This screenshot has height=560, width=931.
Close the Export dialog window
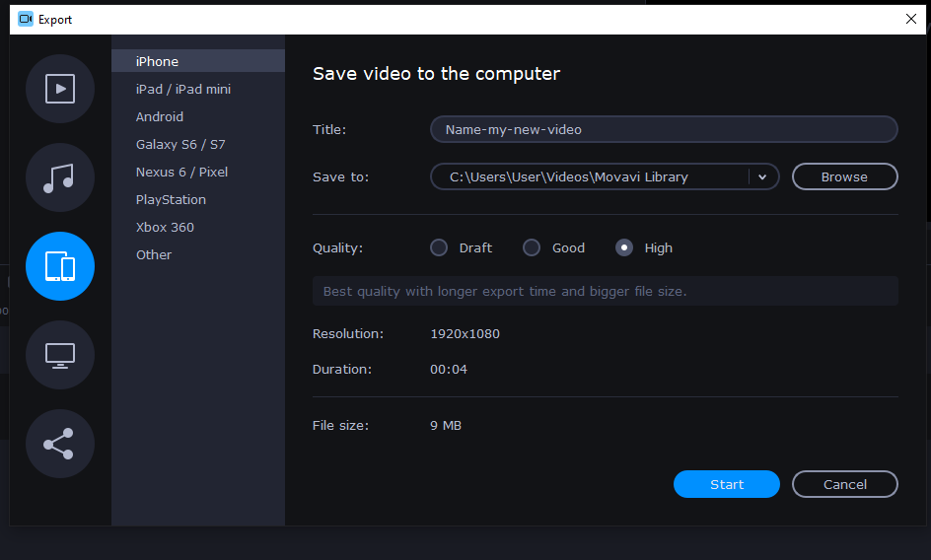[910, 19]
